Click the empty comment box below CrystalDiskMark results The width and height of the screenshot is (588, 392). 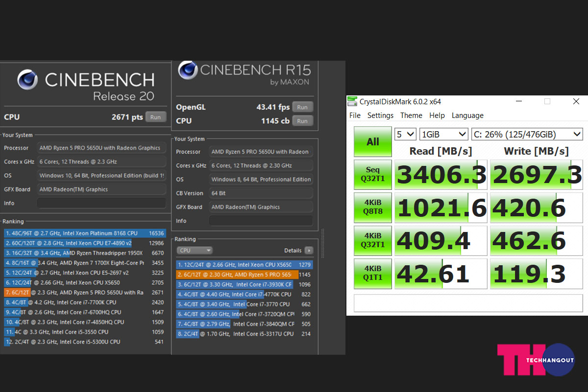pyautogui.click(x=468, y=303)
